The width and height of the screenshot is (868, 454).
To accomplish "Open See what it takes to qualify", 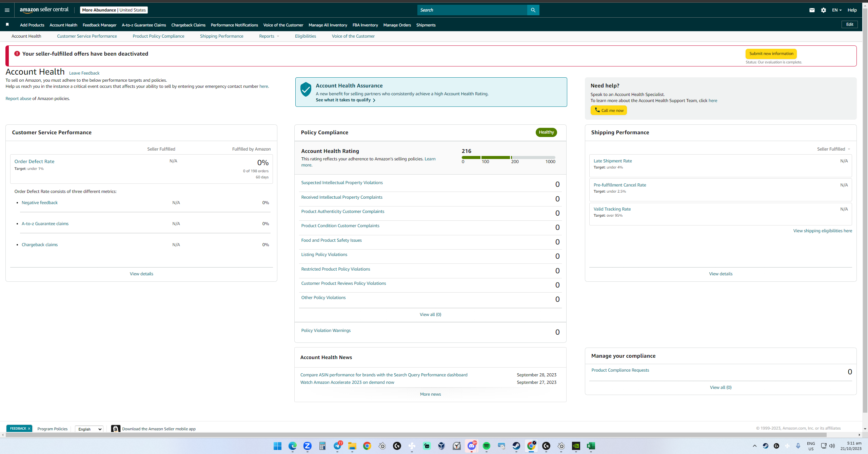I will (346, 100).
